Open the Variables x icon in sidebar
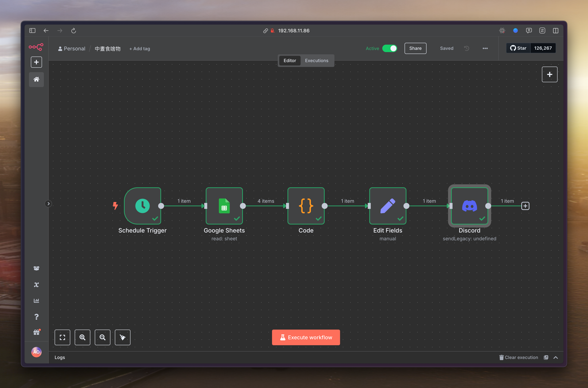588x388 pixels. 36,285
